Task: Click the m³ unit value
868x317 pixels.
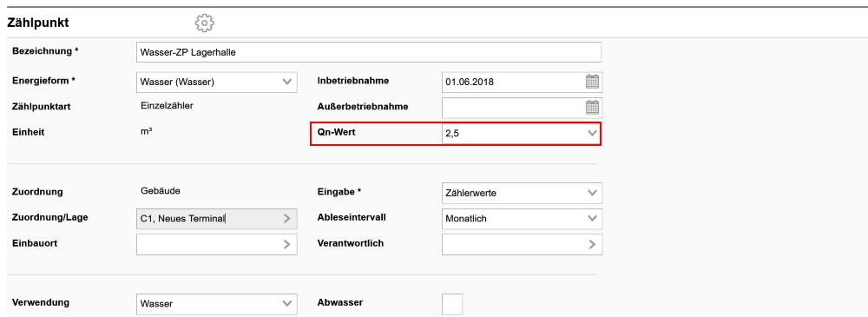Action: pyautogui.click(x=147, y=132)
